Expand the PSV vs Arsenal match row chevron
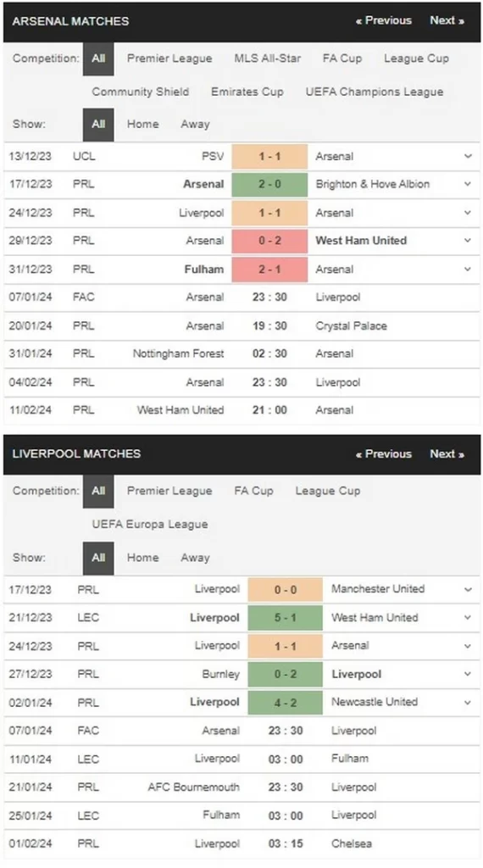Screen dimensions: 483x868 pos(468,157)
